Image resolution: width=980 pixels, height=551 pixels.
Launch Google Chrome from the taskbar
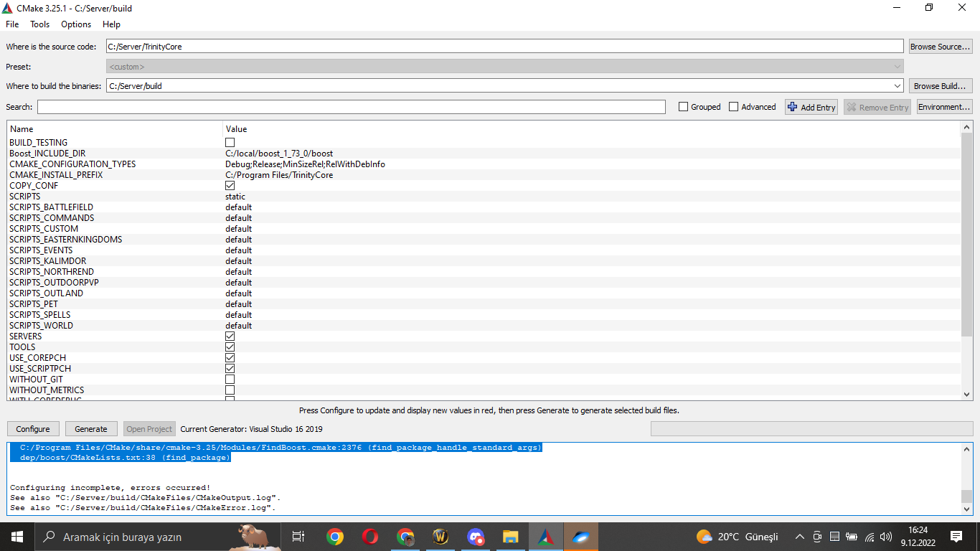(x=334, y=537)
